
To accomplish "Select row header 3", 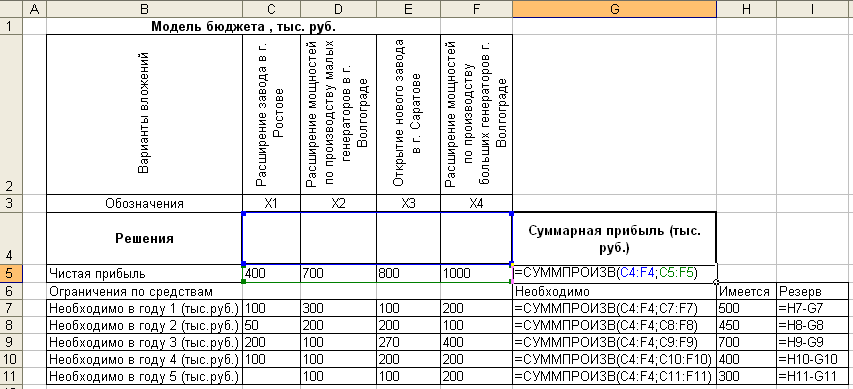I will [12, 203].
